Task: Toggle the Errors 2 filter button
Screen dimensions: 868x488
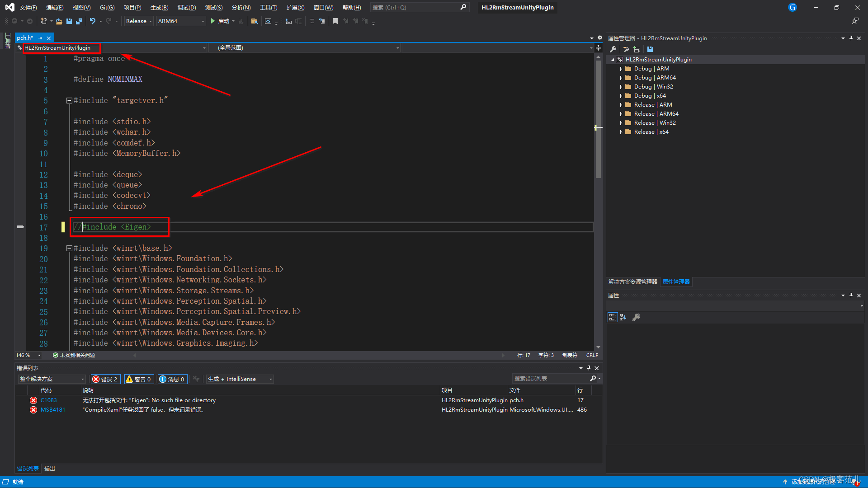Action: (105, 379)
